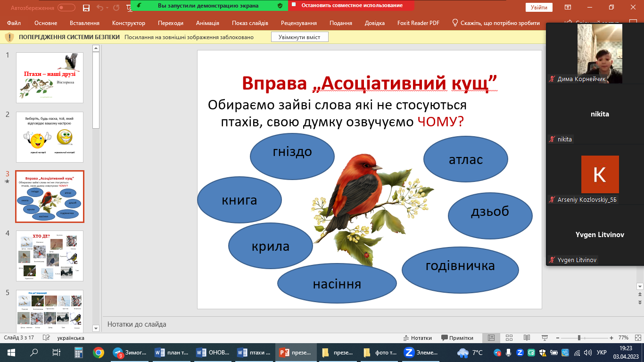Image resolution: width=644 pixels, height=362 pixels.
Task: Click the thumbnail pane scroll-down arrow
Action: (96, 328)
